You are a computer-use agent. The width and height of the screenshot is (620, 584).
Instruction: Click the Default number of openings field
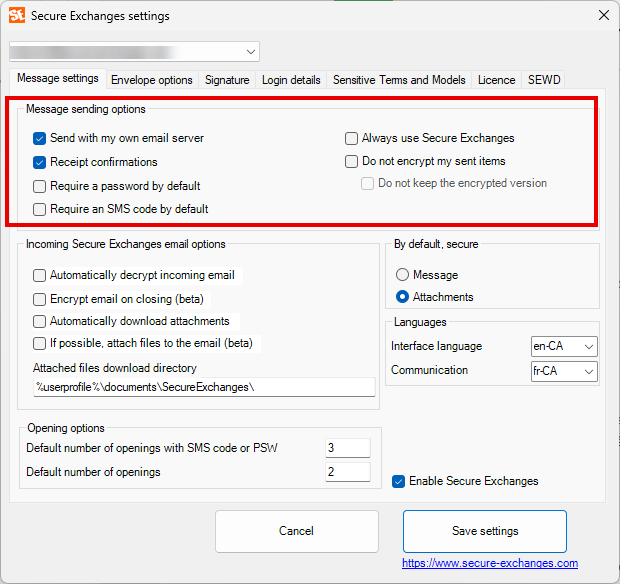348,472
